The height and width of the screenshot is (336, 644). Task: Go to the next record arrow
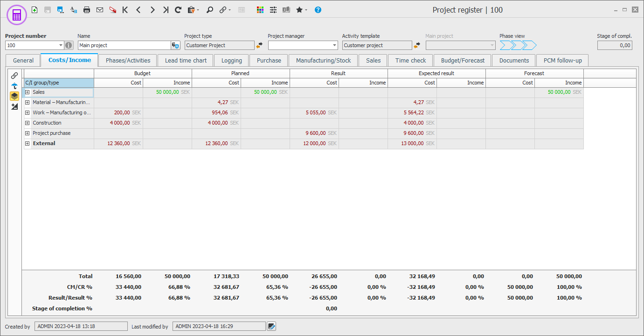[152, 9]
